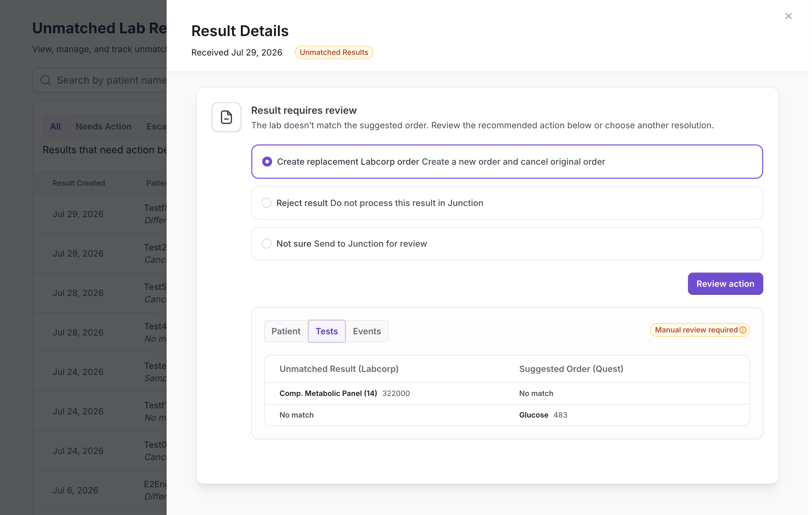This screenshot has height=515, width=812.
Task: Click the Suggested Order (Quest) column header
Action: 571,369
